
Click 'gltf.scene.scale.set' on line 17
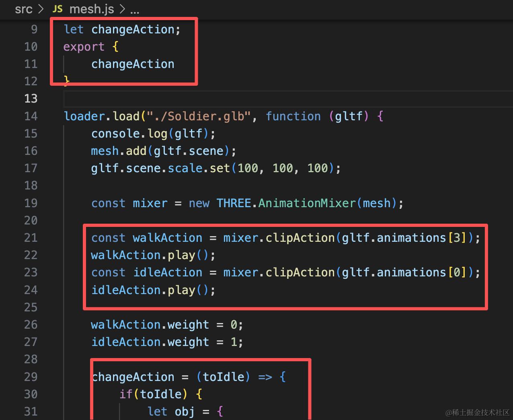coord(160,168)
